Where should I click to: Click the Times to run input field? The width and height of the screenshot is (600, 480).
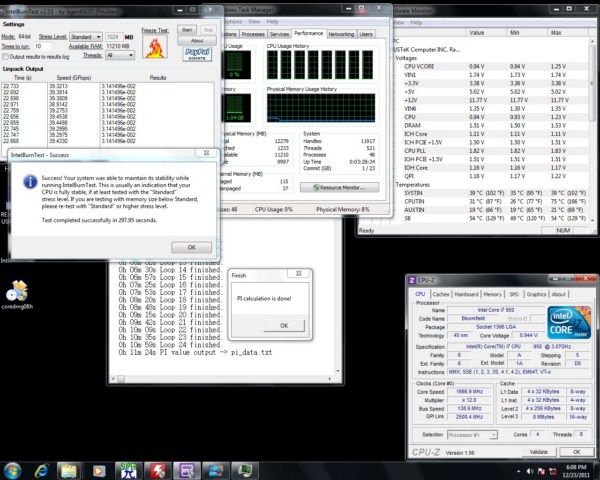pos(42,46)
